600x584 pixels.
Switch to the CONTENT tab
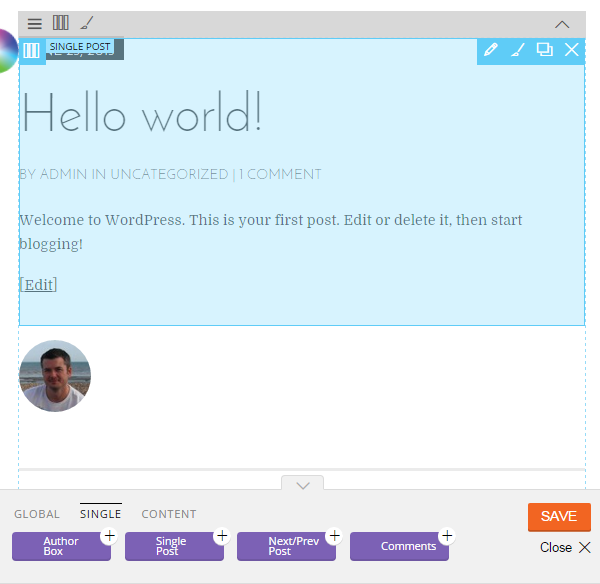pos(169,514)
